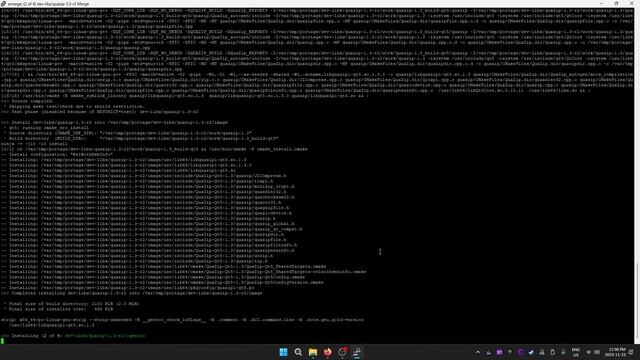Select the PuTTY terminal taskbar icon
Viewport: 640px width, 360px height.
[357, 352]
